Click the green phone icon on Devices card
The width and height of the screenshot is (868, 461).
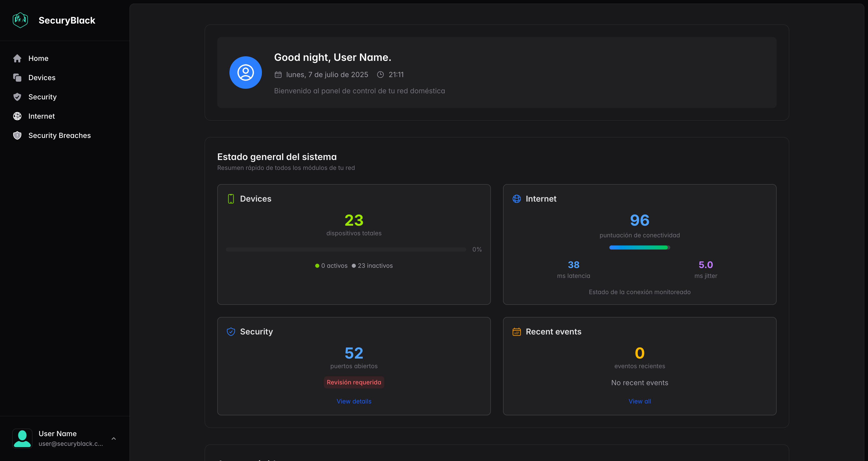(231, 199)
